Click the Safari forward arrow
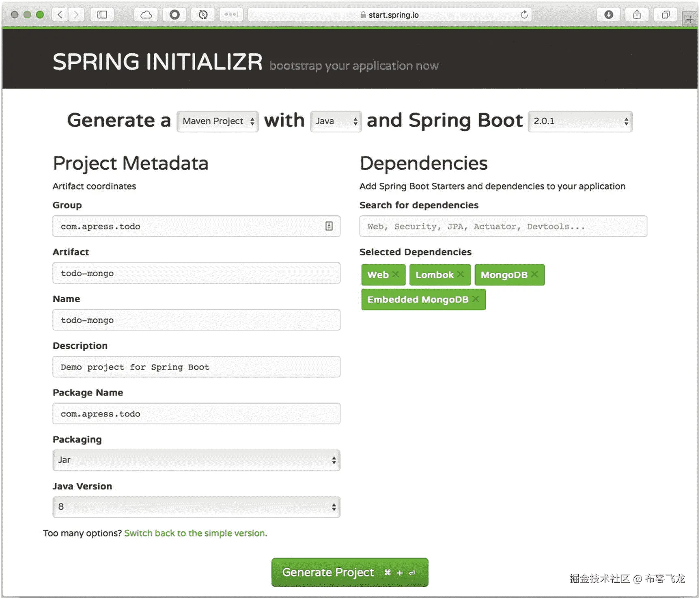This screenshot has height=599, width=700. (76, 15)
